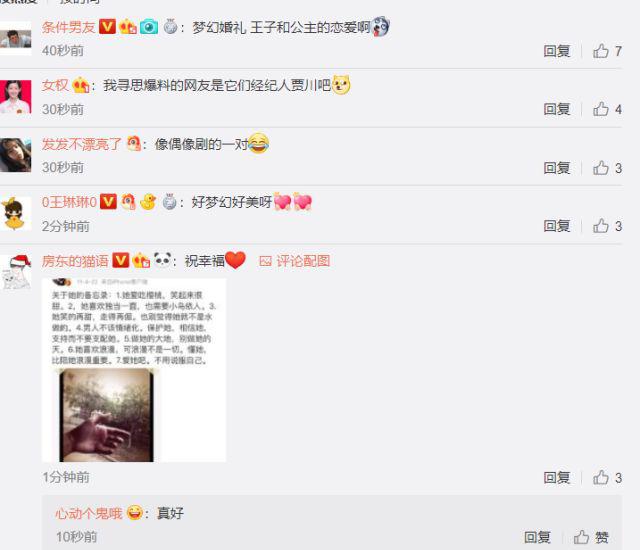Open the attached comment image thumbnail
Viewport: 640px width, 550px height.
134,370
